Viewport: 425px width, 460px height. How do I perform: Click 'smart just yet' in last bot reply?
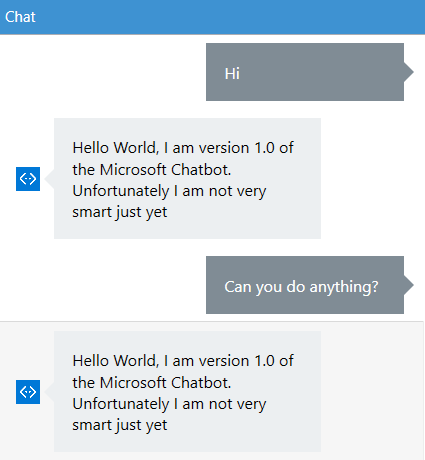tap(120, 425)
